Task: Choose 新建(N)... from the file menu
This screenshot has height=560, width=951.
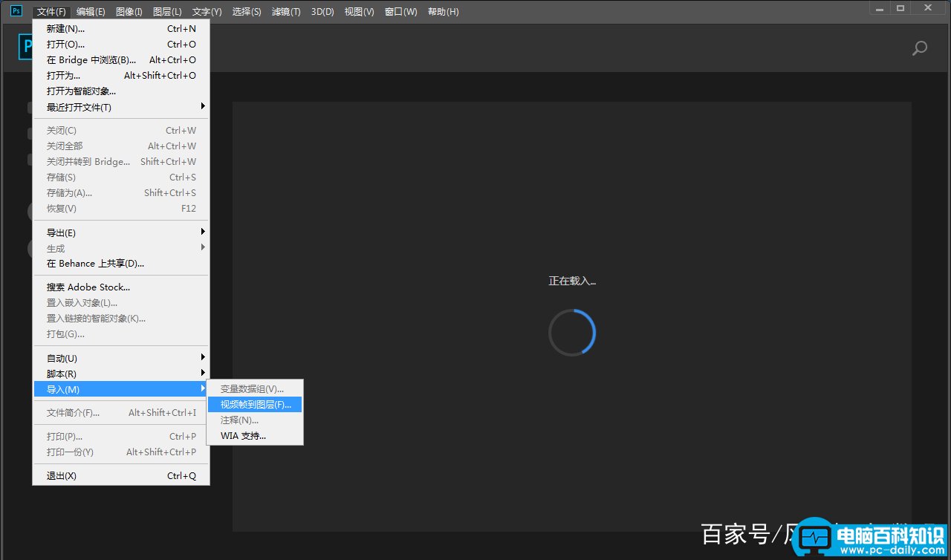Action: (121, 29)
